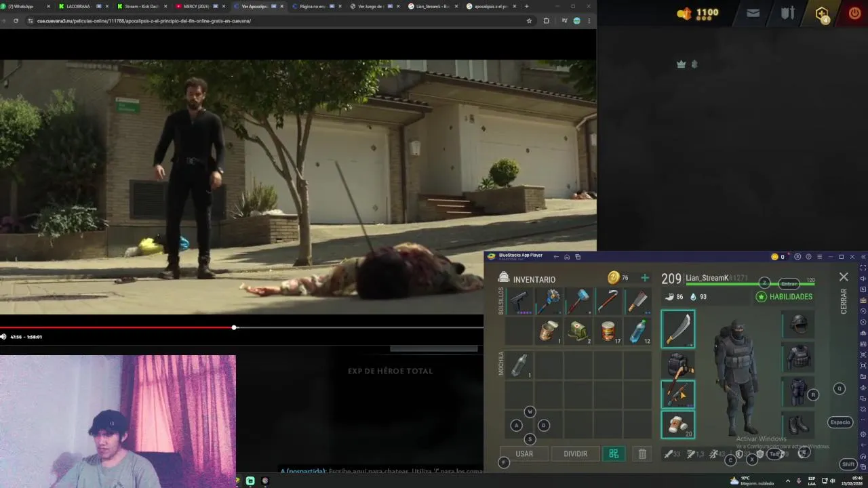
Task: Select the crowbar in inventory
Action: click(x=608, y=301)
